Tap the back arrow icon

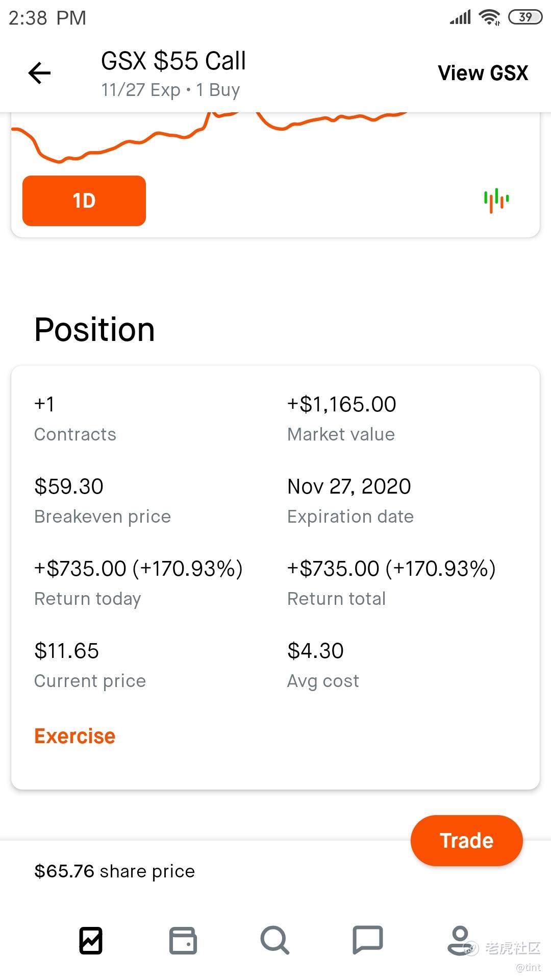39,73
